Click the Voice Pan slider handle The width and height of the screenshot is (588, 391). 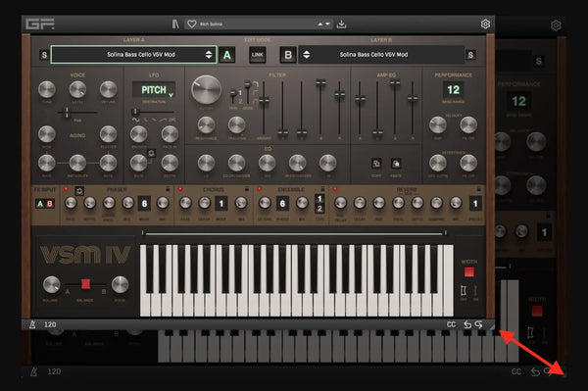[67, 112]
